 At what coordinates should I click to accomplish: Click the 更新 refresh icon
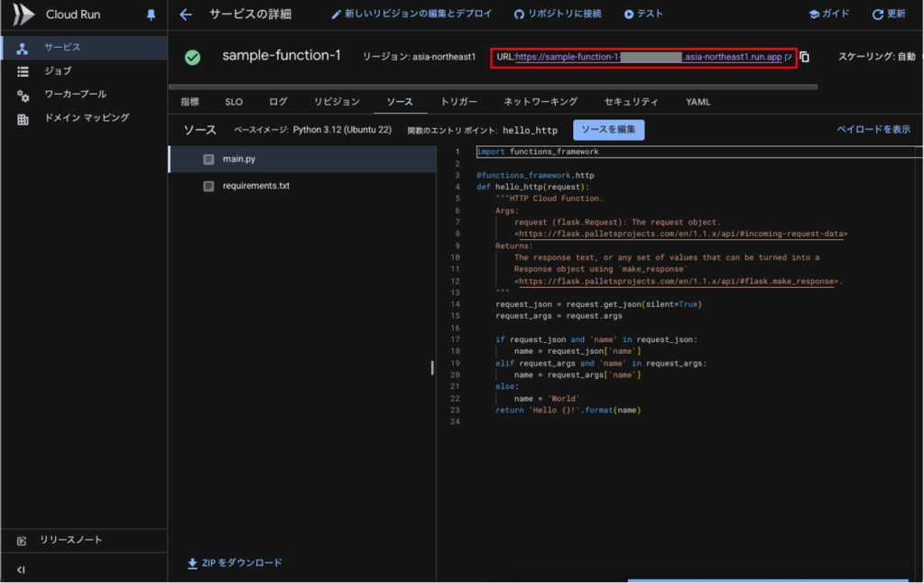877,14
